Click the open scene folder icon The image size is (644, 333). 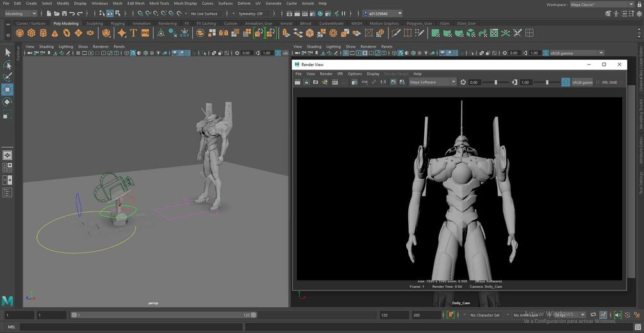tap(56, 13)
